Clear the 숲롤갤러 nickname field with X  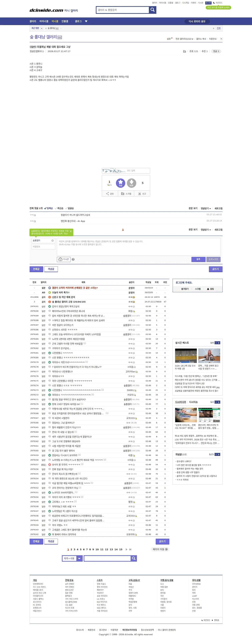point(53,240)
